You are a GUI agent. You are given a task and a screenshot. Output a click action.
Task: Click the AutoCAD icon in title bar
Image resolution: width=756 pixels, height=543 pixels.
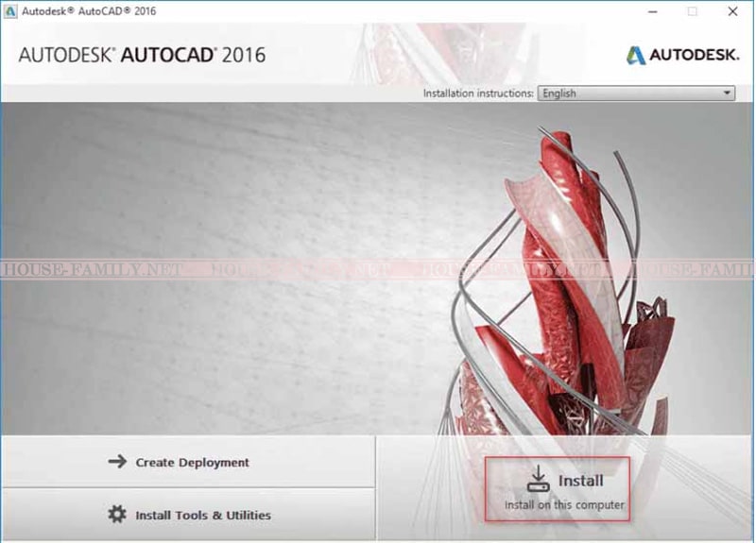click(x=9, y=11)
